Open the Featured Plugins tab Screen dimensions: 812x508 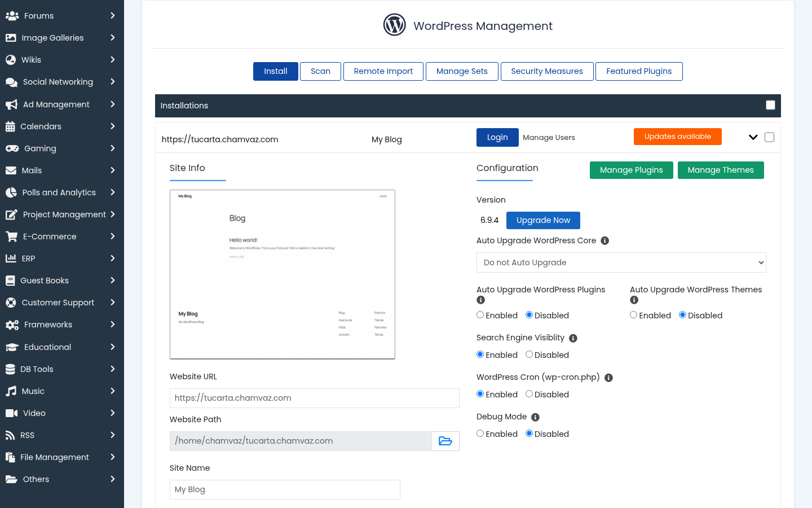click(x=639, y=71)
